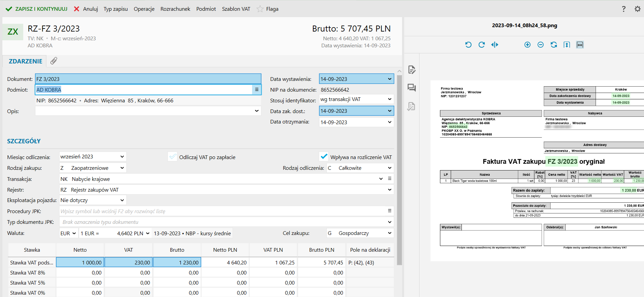The image size is (644, 297).
Task: Open the comments panel icon
Action: pyautogui.click(x=411, y=88)
